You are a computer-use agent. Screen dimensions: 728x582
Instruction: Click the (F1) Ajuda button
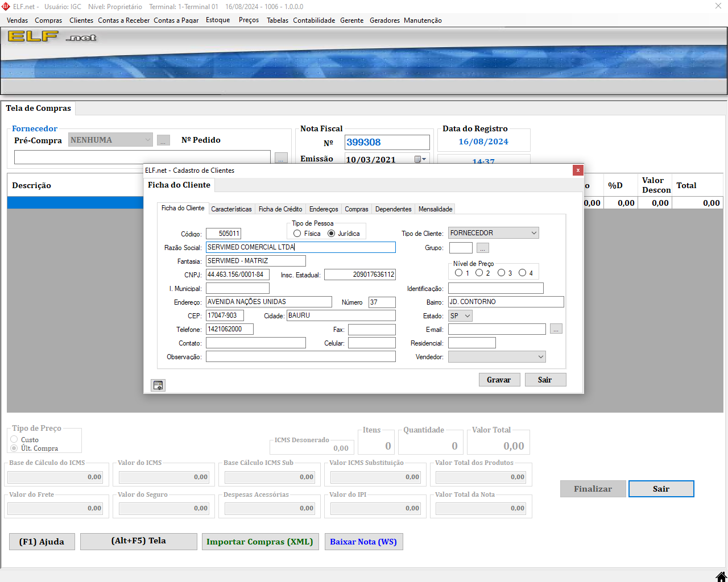42,542
